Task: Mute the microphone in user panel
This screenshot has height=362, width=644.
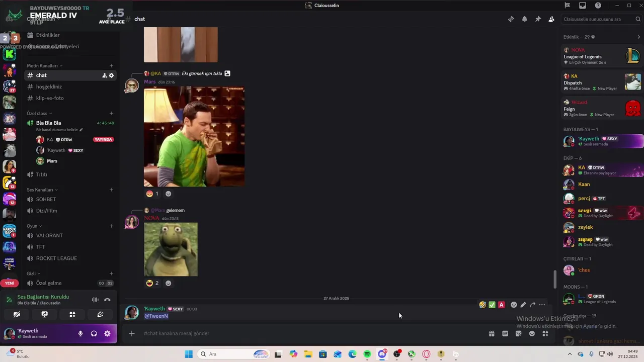Action: click(x=80, y=333)
